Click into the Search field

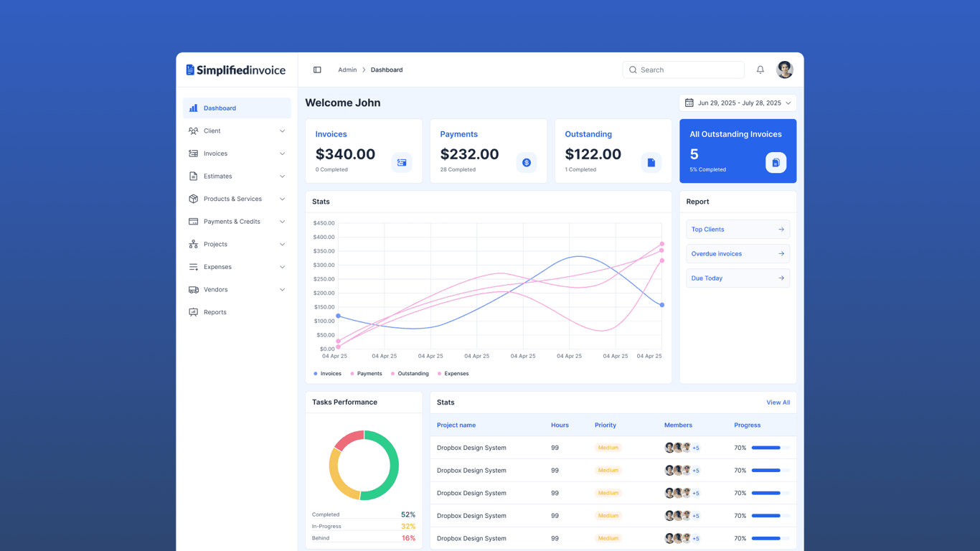coord(683,70)
